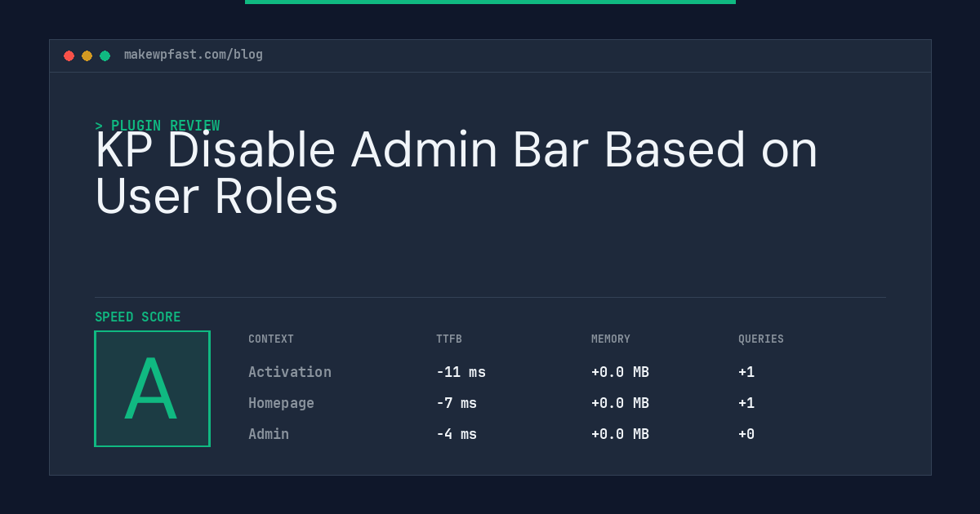Viewport: 980px width, 514px height.
Task: Click the CONTEXT column header
Action: click(x=271, y=339)
